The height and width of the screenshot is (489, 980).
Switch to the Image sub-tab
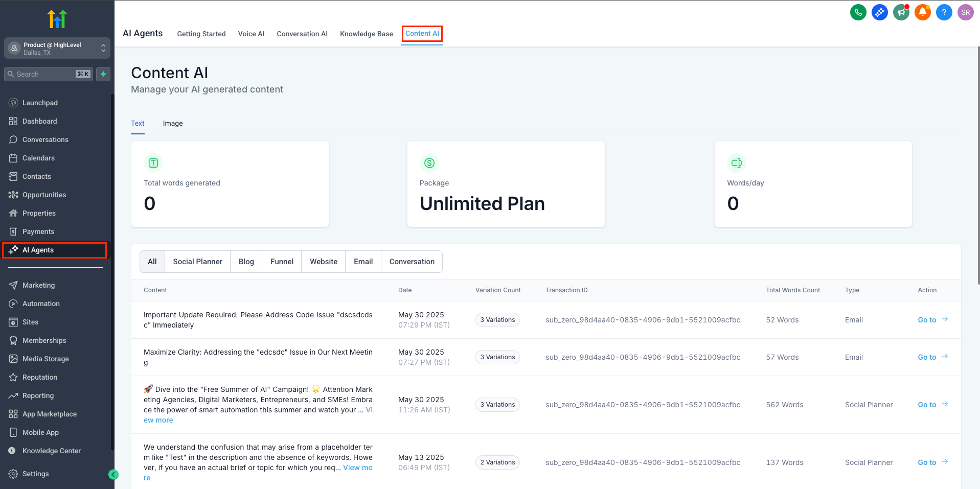pyautogui.click(x=173, y=123)
